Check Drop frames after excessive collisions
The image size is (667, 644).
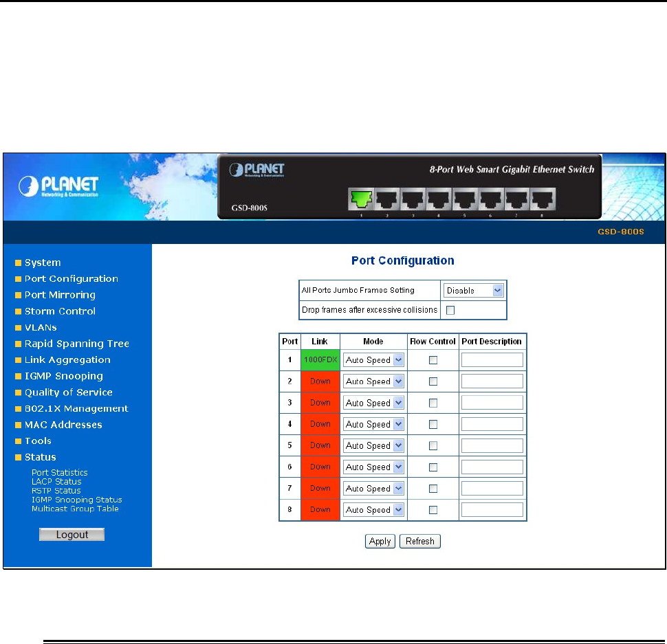(450, 310)
